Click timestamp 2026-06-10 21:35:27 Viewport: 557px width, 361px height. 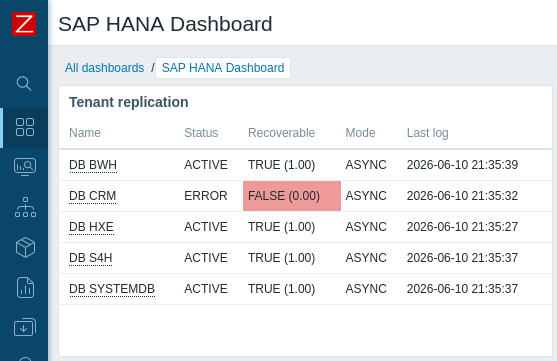(462, 227)
